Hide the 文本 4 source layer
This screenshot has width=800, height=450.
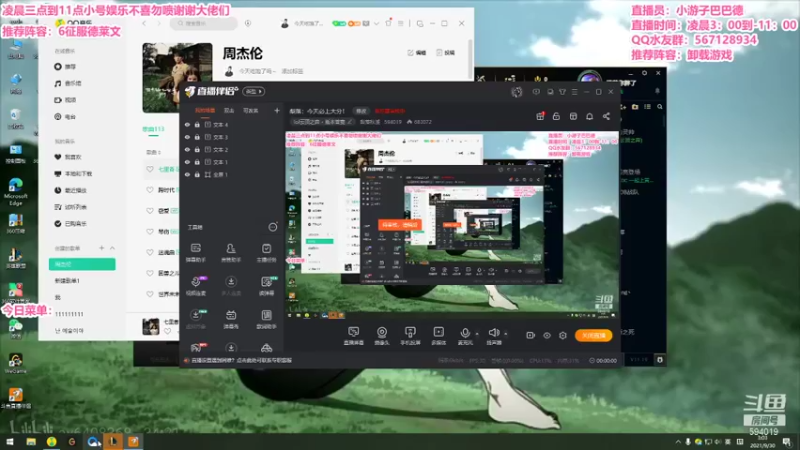[x=187, y=124]
